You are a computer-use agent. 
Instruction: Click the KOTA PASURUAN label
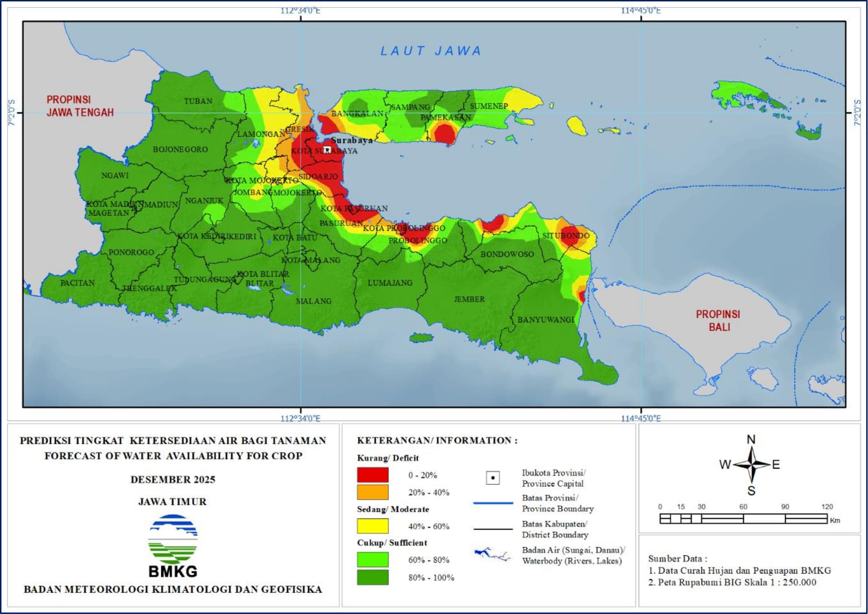click(x=354, y=209)
